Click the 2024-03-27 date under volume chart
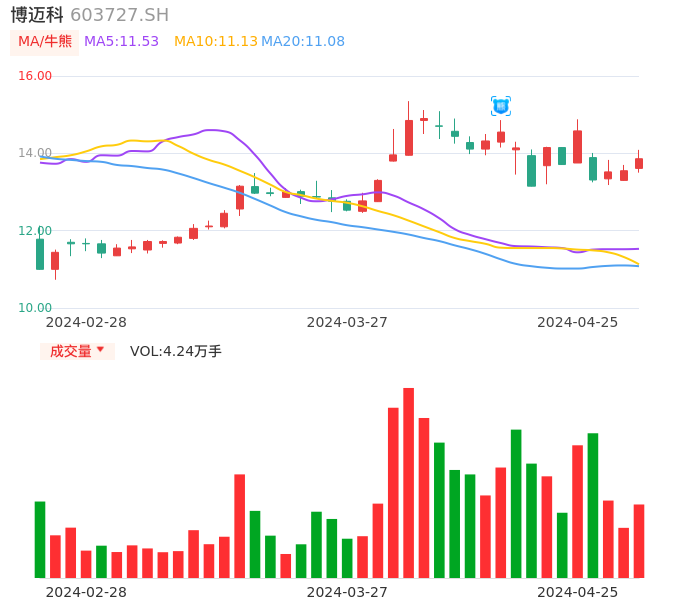Image resolution: width=686 pixels, height=606 pixels. (x=346, y=592)
